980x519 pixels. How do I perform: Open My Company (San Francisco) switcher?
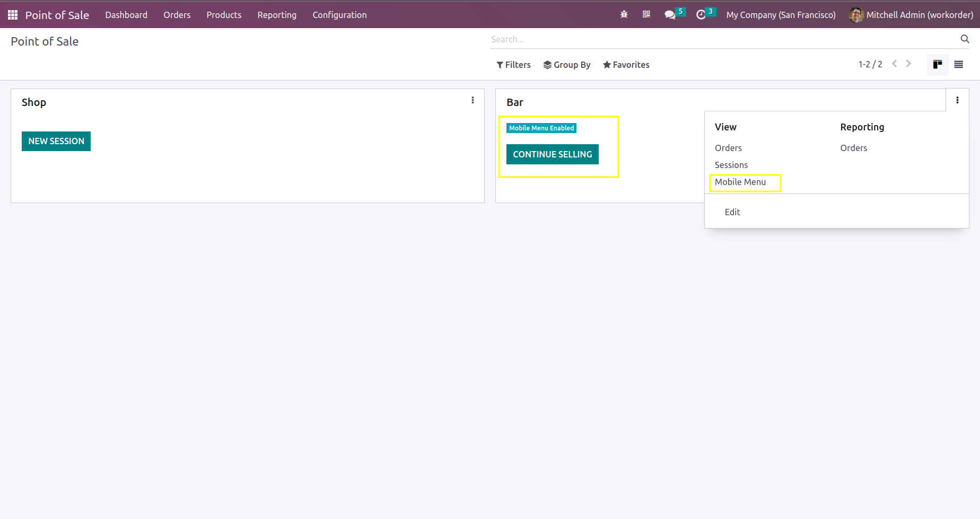pyautogui.click(x=781, y=15)
